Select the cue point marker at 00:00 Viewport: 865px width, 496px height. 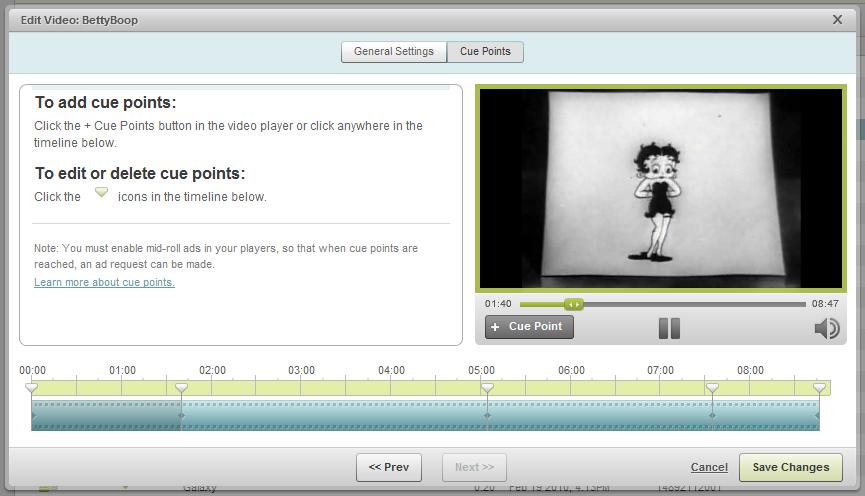pyautogui.click(x=31, y=388)
